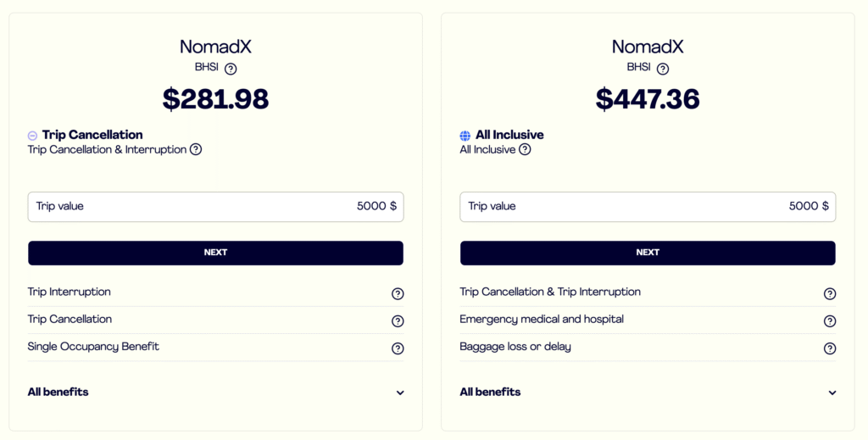
Task: Show info for Baggage loss or delay
Action: [830, 348]
